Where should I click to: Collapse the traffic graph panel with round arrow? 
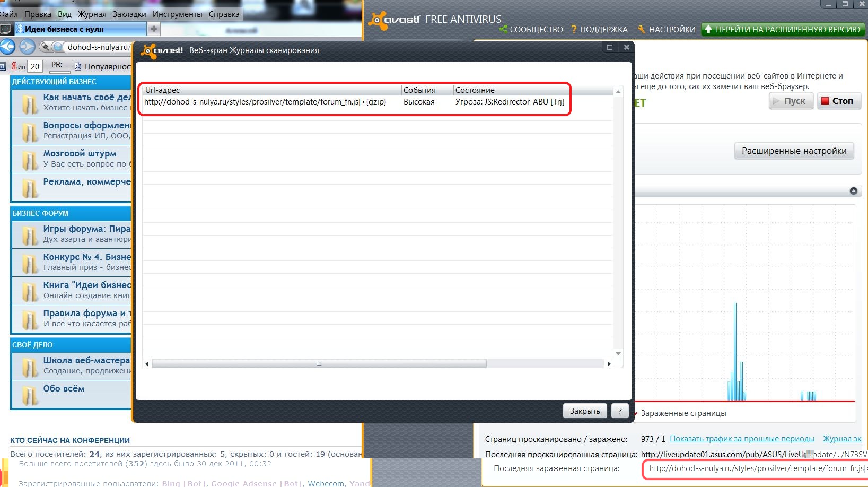point(853,191)
